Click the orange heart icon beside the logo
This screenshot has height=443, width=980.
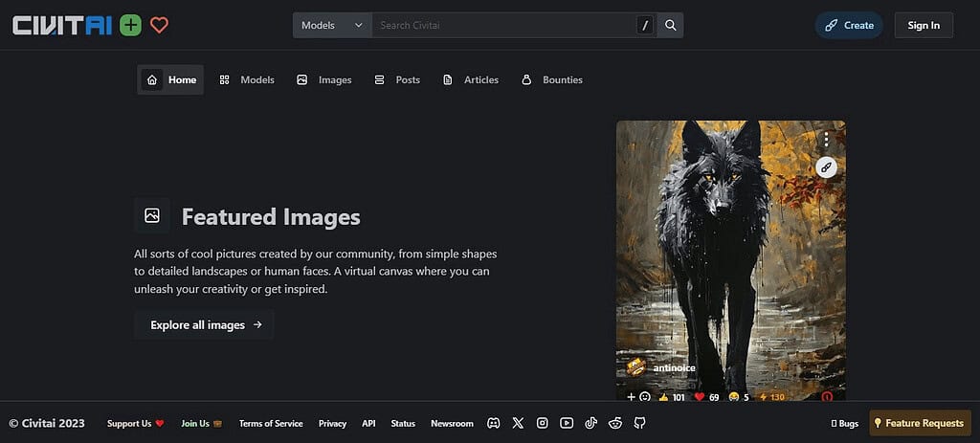(160, 25)
